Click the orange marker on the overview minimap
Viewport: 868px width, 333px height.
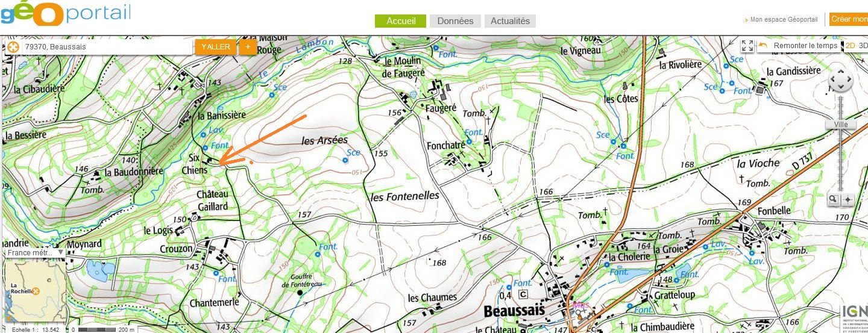point(35,291)
